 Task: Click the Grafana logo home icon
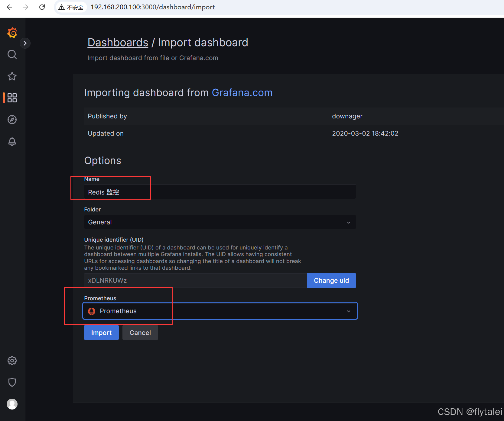(12, 33)
